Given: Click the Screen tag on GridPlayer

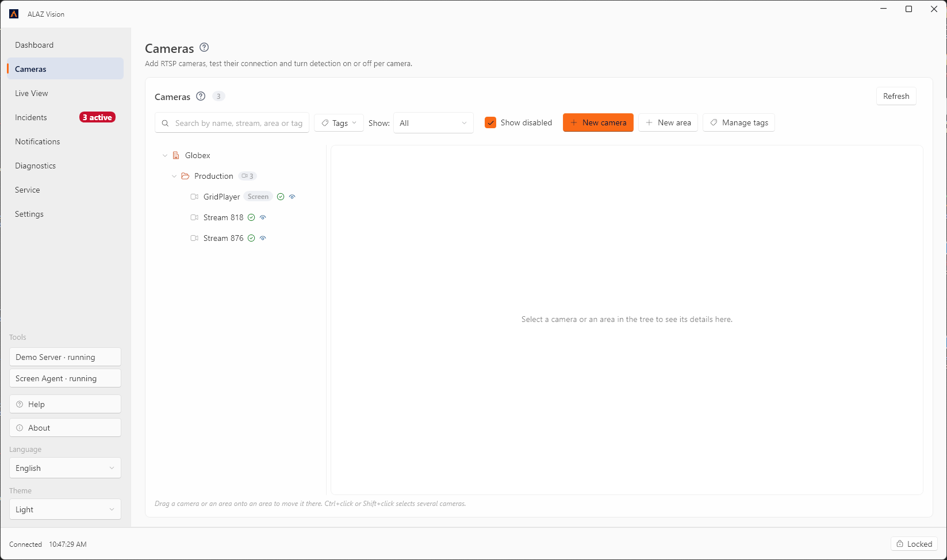Looking at the screenshot, I should tap(258, 197).
